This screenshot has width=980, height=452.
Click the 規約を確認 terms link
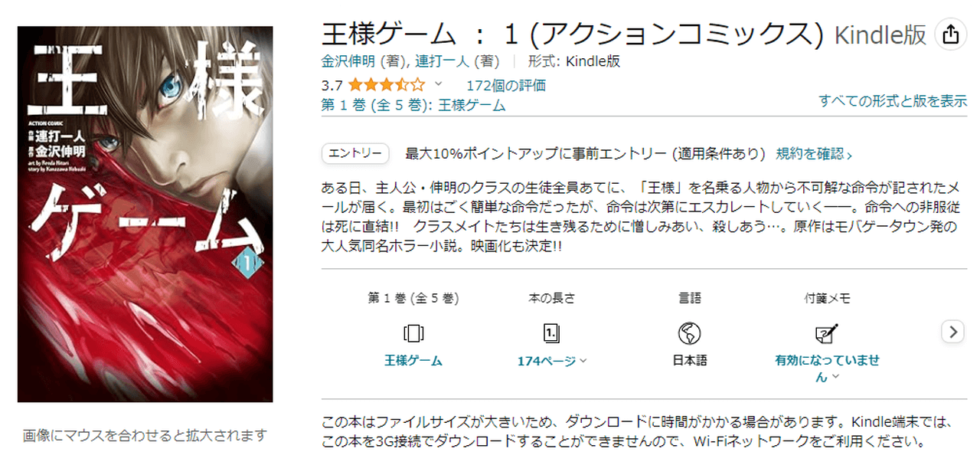(814, 154)
